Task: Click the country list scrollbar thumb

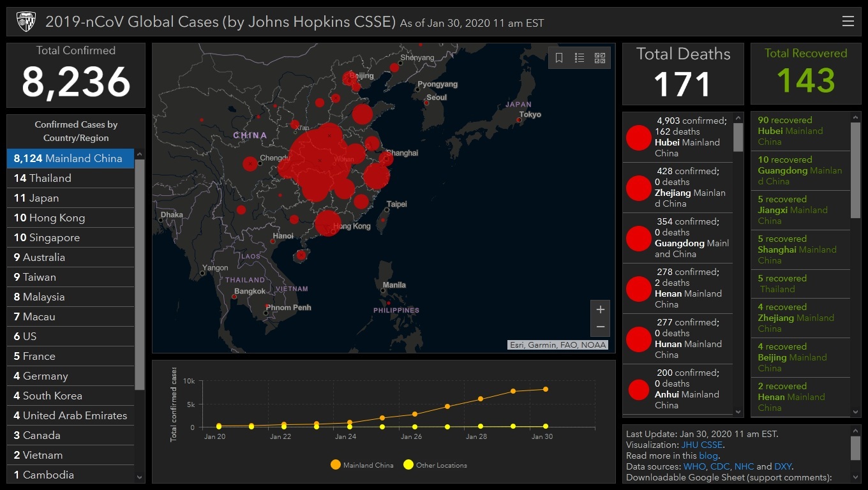Action: [x=140, y=274]
